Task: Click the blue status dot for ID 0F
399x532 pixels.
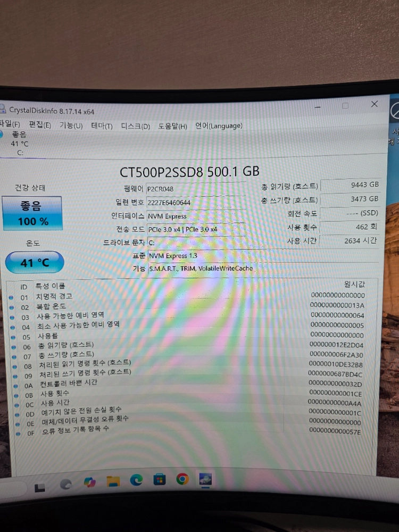Action: tap(19, 434)
